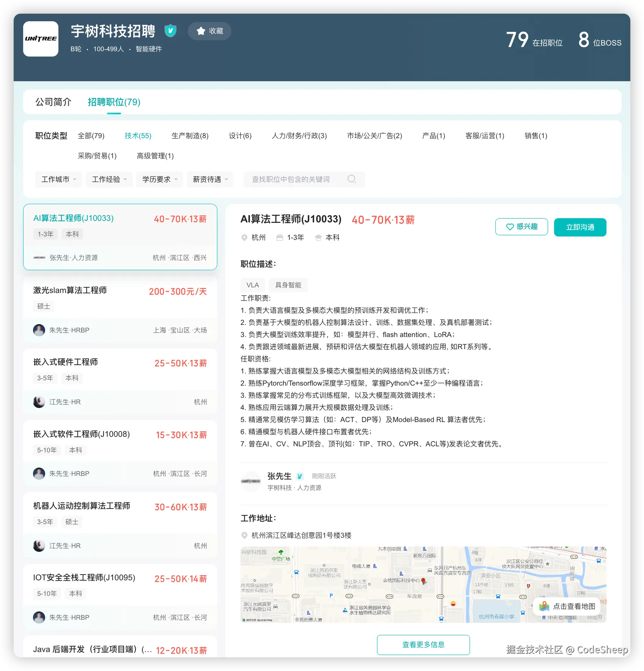Select the 生产制造(8) job category
The width and height of the screenshot is (644, 671).
(190, 135)
